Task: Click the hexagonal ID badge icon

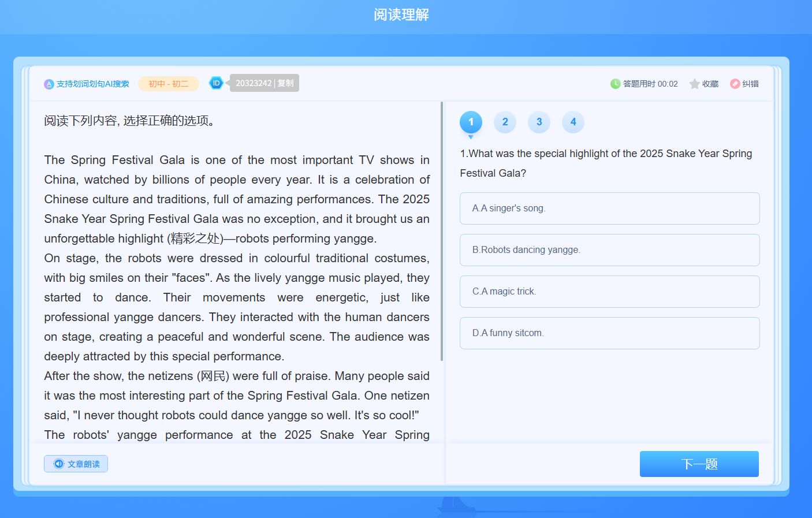Action: click(216, 83)
